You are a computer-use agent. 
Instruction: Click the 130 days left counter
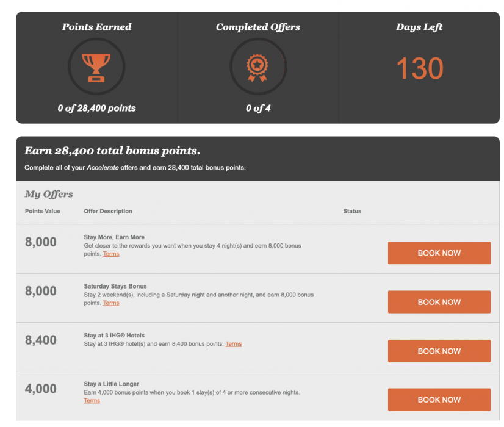click(x=419, y=68)
